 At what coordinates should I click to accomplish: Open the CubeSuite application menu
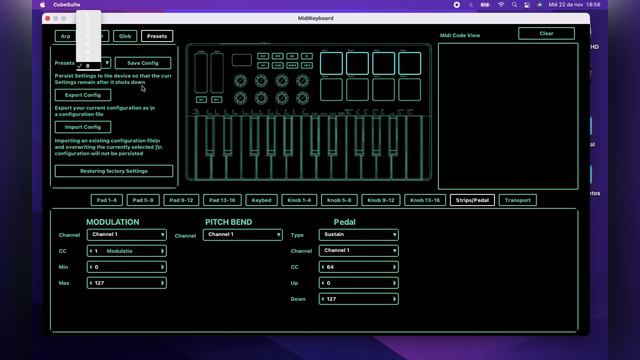pyautogui.click(x=67, y=5)
